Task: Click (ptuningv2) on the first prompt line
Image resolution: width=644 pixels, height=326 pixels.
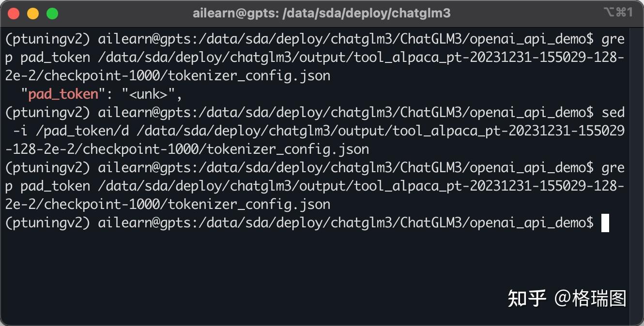Action: point(47,39)
